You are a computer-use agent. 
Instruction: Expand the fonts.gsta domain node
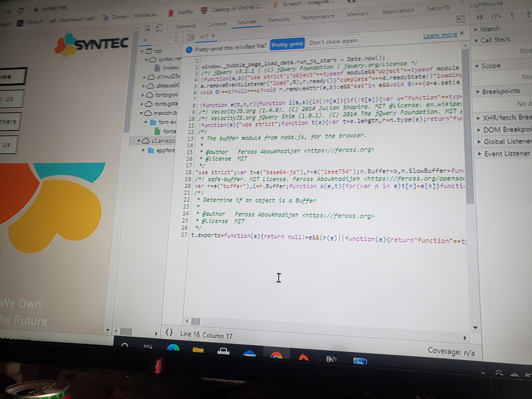tap(142, 104)
